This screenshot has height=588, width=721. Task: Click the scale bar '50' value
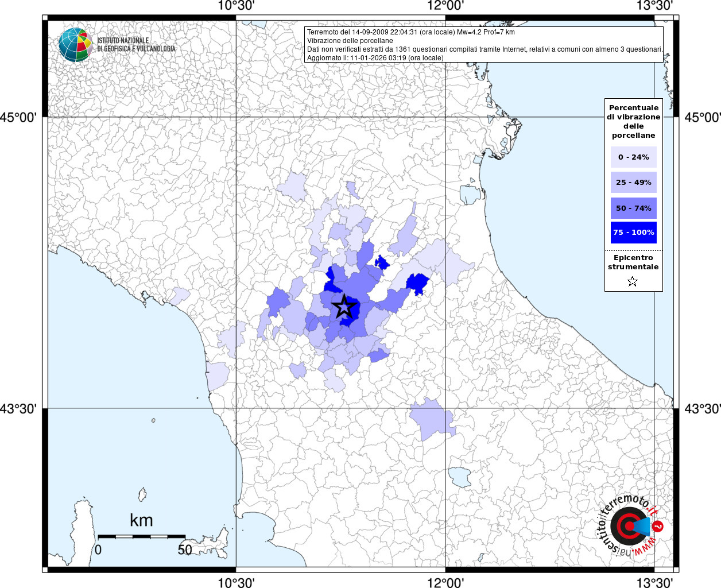pos(185,550)
